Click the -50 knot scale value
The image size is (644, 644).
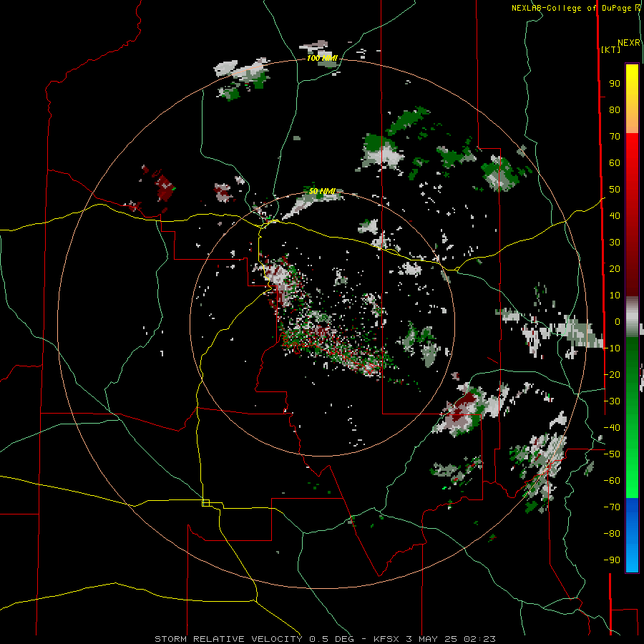click(x=612, y=454)
